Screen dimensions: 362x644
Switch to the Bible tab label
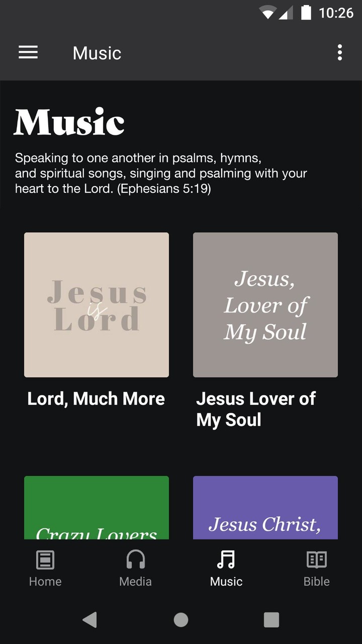point(317,582)
